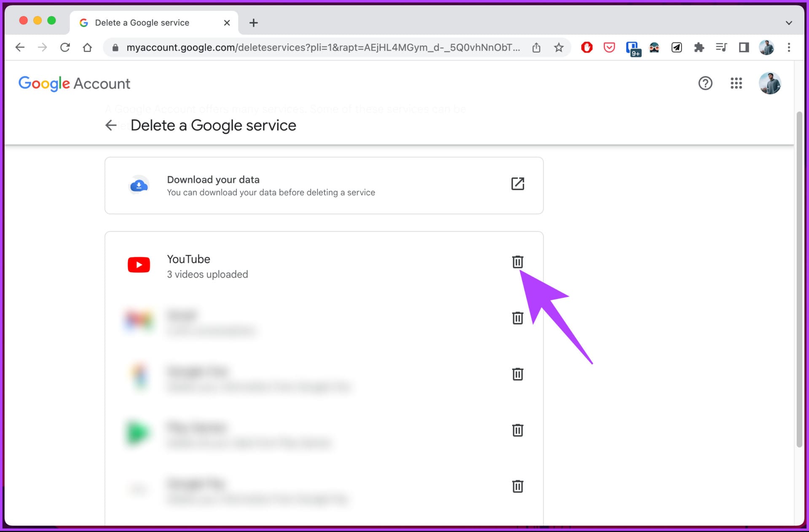Reload the current page
809x532 pixels.
(x=65, y=47)
